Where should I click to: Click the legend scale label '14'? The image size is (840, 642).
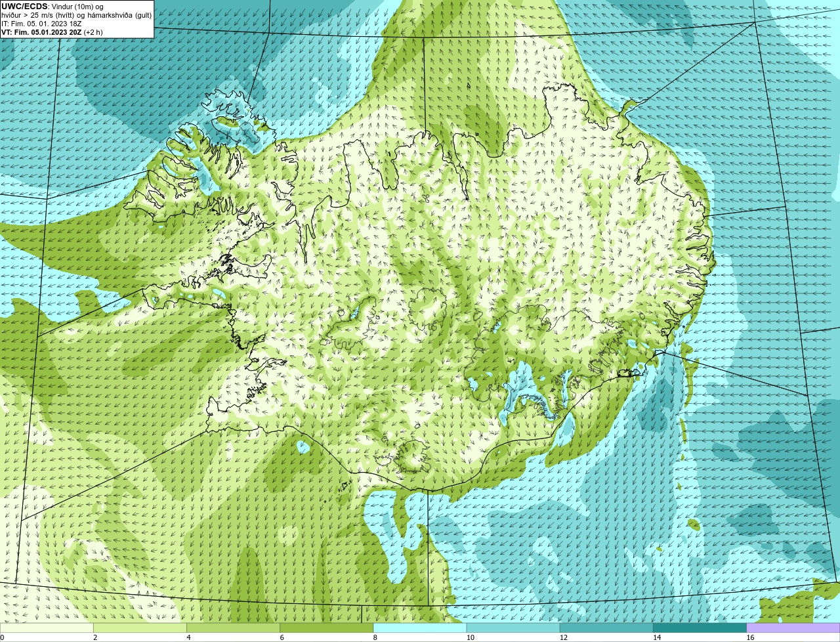tap(657, 637)
